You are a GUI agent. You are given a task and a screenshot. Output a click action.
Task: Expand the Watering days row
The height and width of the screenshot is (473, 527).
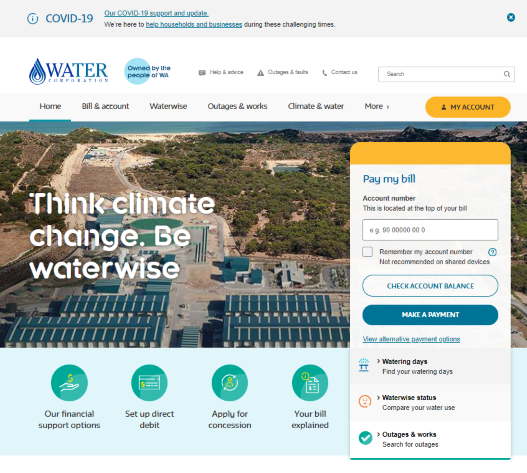click(x=430, y=366)
